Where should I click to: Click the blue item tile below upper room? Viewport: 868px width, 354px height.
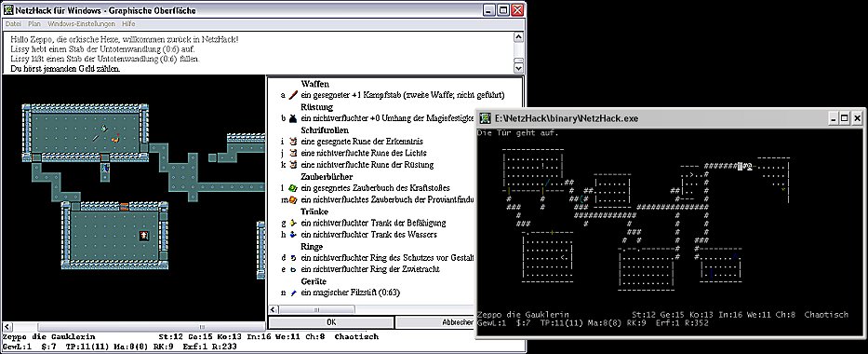coord(105,168)
